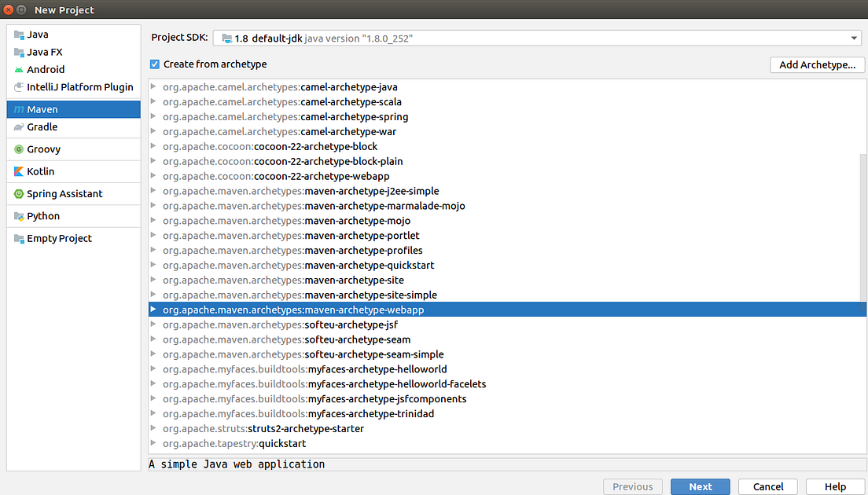Open the Project SDK dropdown

click(854, 37)
